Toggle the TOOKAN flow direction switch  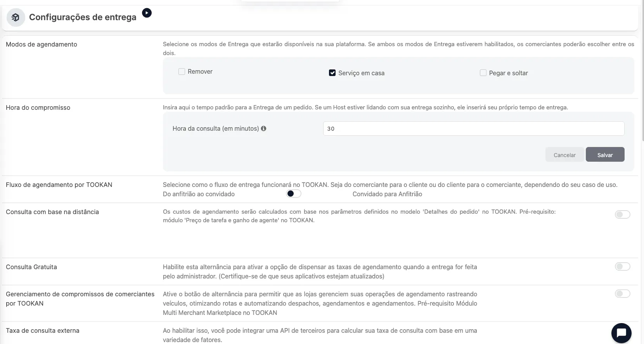pyautogui.click(x=294, y=194)
